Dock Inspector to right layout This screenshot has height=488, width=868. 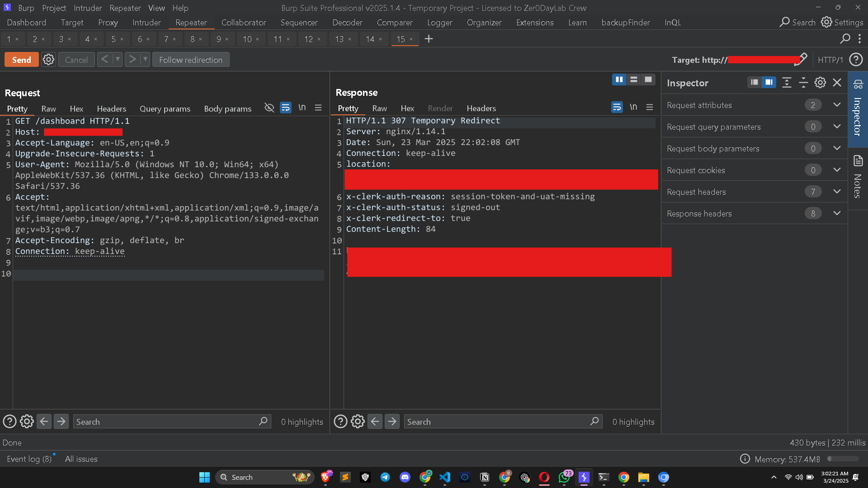coord(769,82)
